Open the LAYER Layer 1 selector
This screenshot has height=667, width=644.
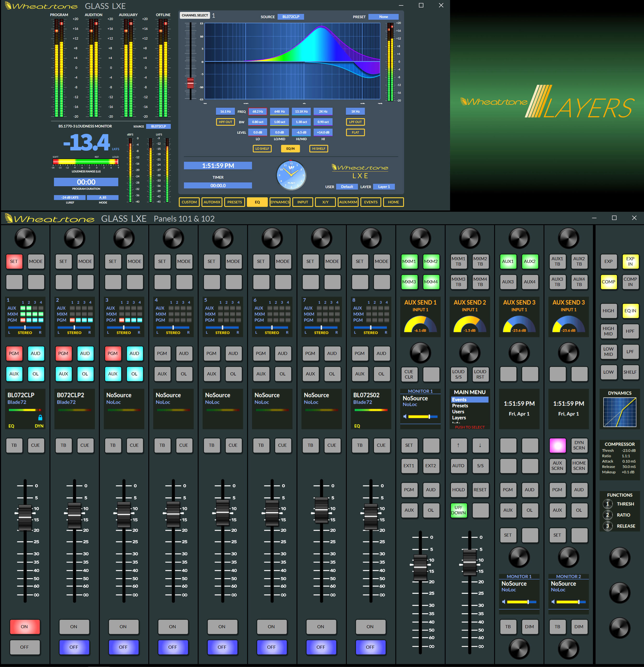[384, 187]
